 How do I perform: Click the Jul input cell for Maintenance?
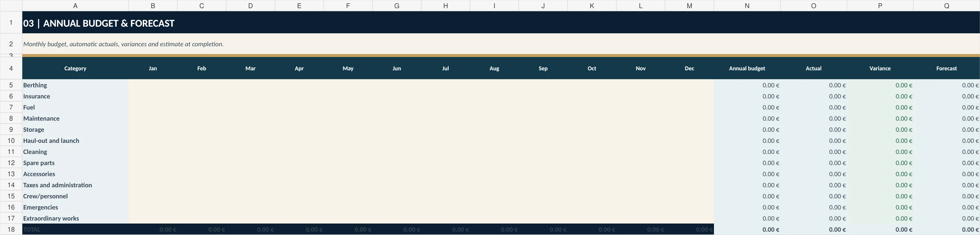pyautogui.click(x=446, y=118)
